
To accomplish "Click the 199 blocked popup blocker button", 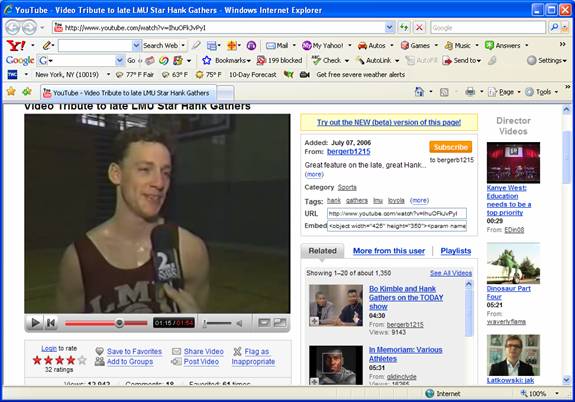I will [279, 60].
